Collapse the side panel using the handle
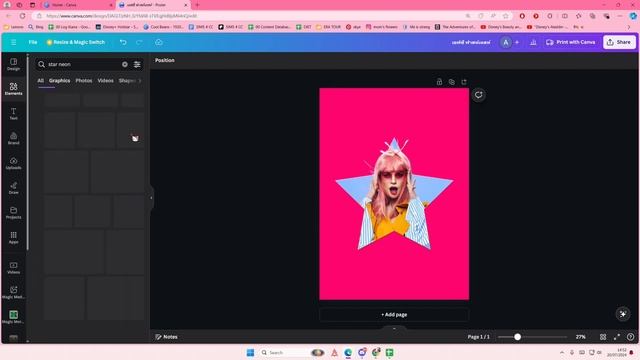The image size is (640, 360). (151, 198)
